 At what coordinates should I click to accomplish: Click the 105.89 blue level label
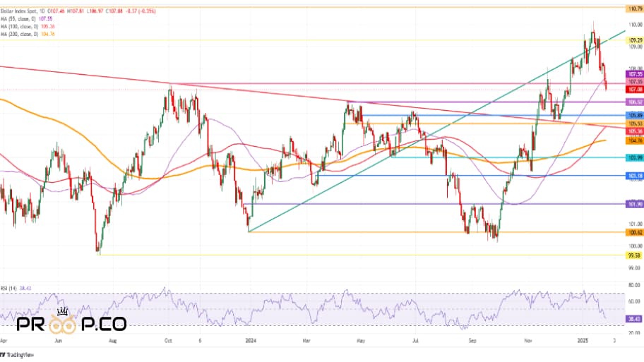coord(635,116)
